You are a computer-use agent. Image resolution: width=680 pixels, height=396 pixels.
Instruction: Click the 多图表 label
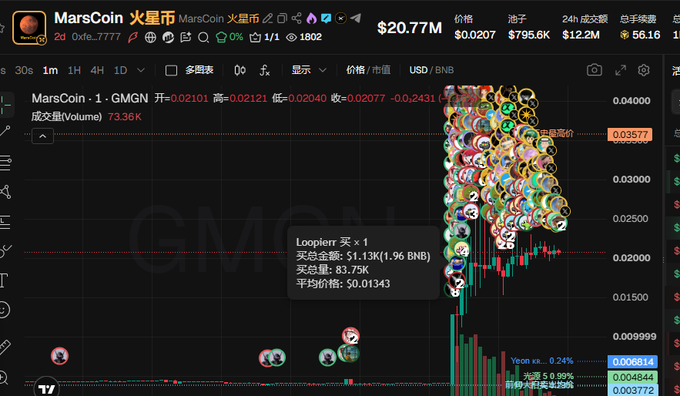[199, 70]
